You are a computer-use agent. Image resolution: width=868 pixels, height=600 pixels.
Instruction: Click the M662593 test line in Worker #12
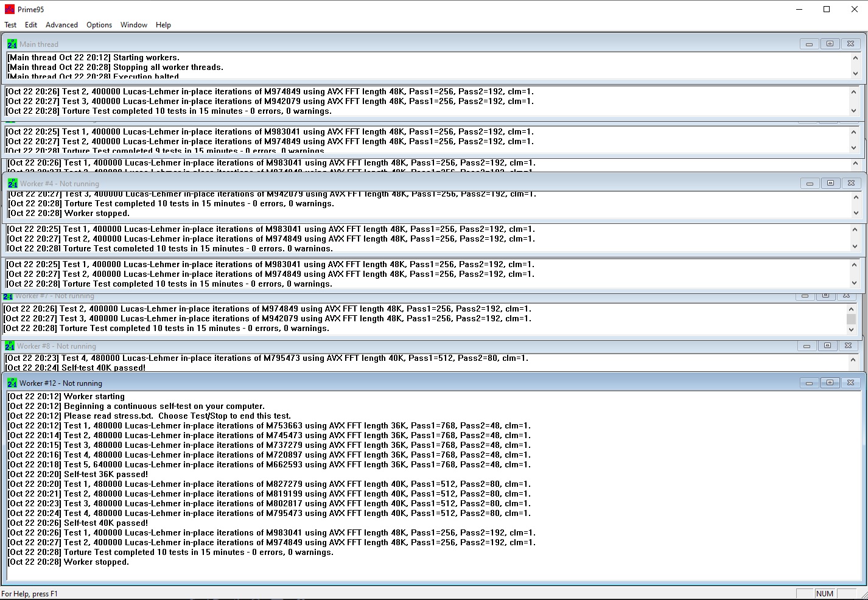pos(269,464)
